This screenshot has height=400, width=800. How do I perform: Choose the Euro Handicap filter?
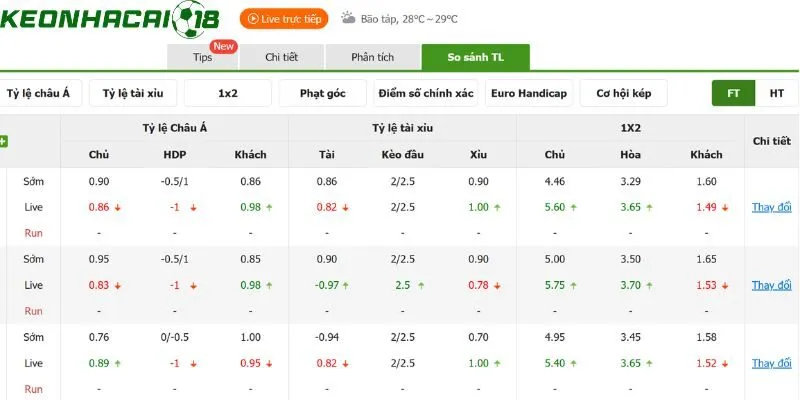pyautogui.click(x=529, y=93)
